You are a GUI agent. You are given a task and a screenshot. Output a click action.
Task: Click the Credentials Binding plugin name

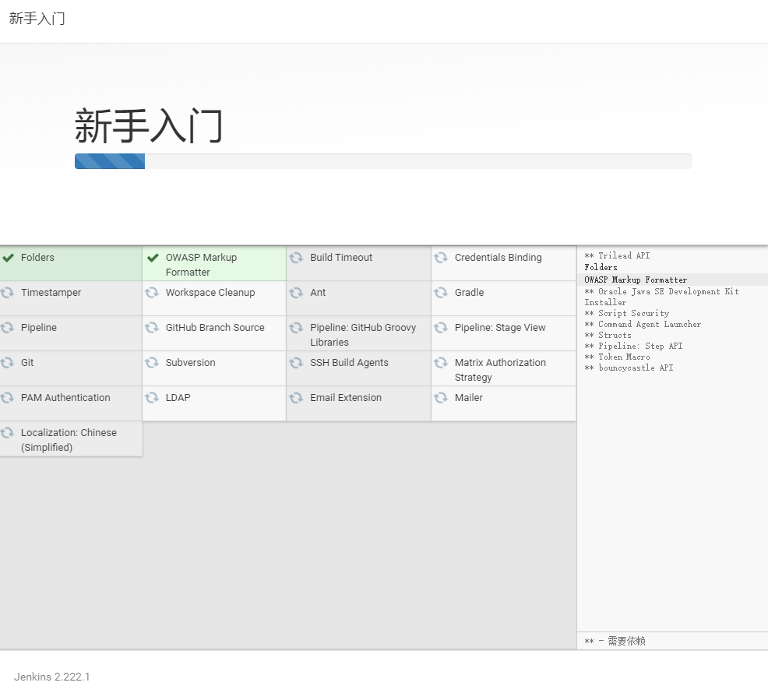498,258
